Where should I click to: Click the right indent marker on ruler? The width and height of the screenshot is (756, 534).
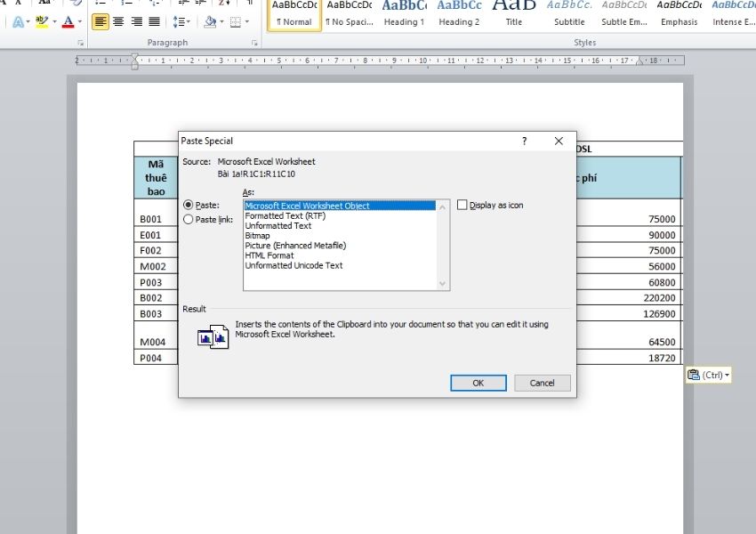point(640,61)
